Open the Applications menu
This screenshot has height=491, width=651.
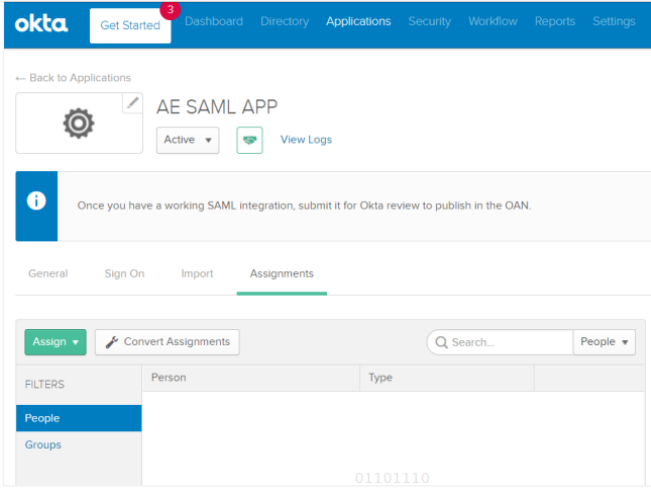[359, 21]
